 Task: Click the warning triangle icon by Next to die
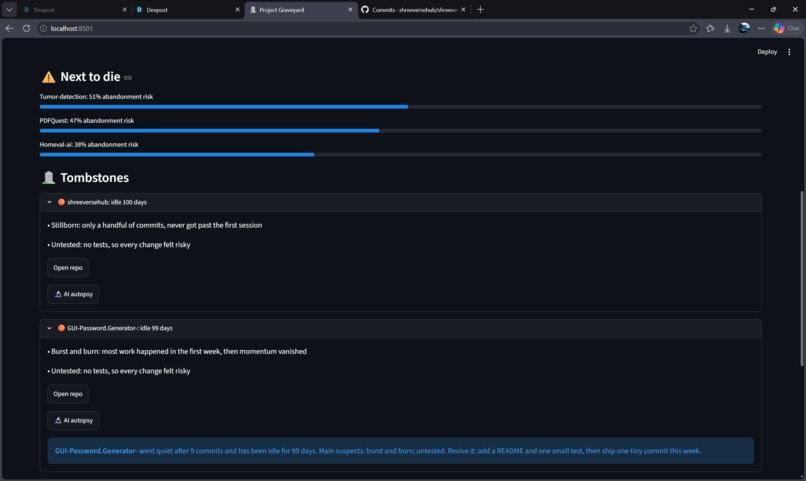(x=48, y=77)
